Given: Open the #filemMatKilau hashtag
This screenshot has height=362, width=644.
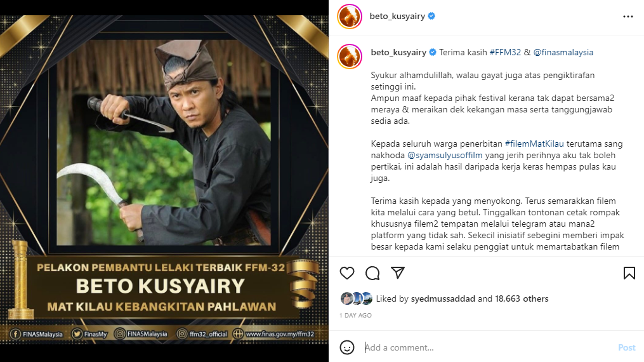Looking at the screenshot, I should coord(534,144).
